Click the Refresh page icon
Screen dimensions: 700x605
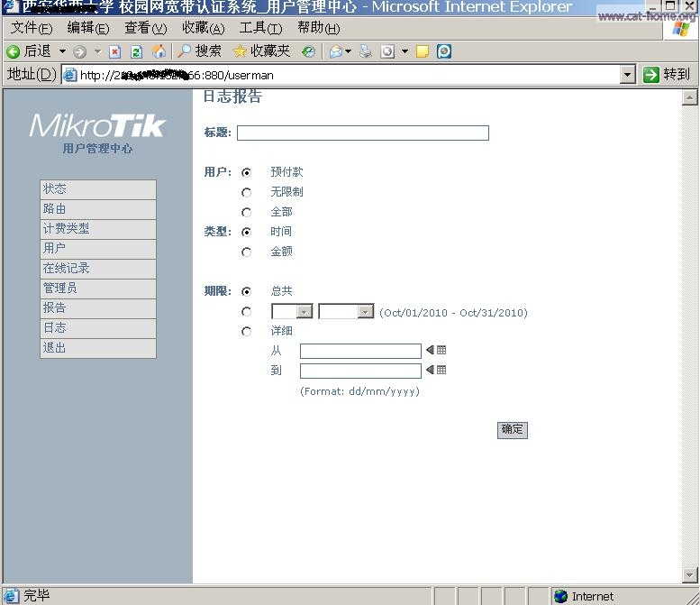tap(136, 51)
